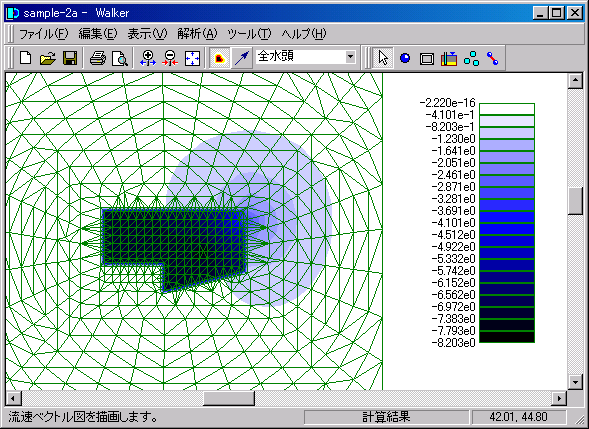Open the ファイル(F) menu

pos(43,34)
